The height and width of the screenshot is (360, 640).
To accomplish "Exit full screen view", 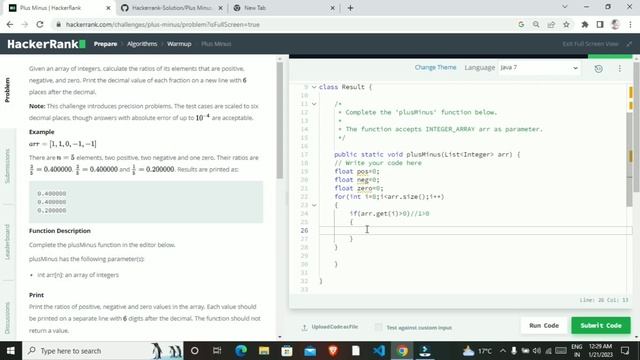I will pos(596,44).
